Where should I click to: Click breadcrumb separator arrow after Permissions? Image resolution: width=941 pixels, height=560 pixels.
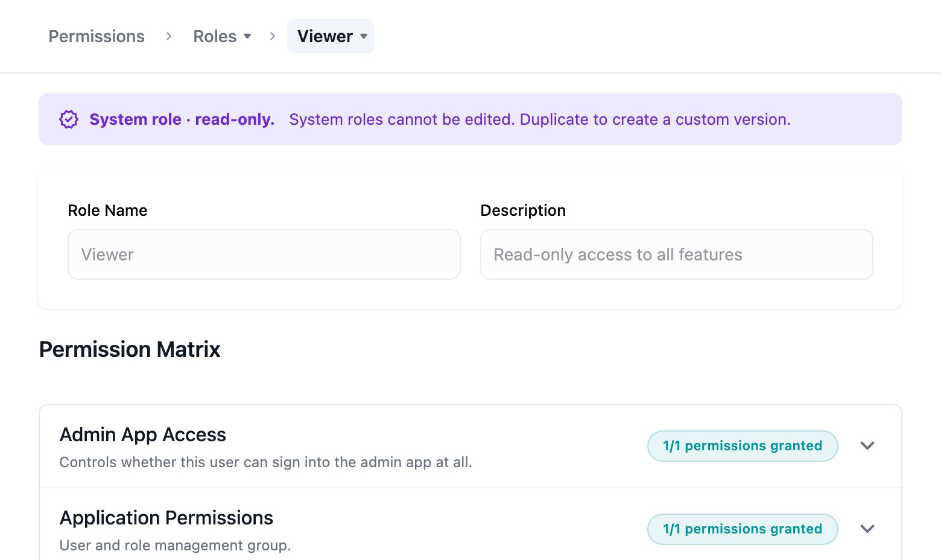(x=169, y=36)
